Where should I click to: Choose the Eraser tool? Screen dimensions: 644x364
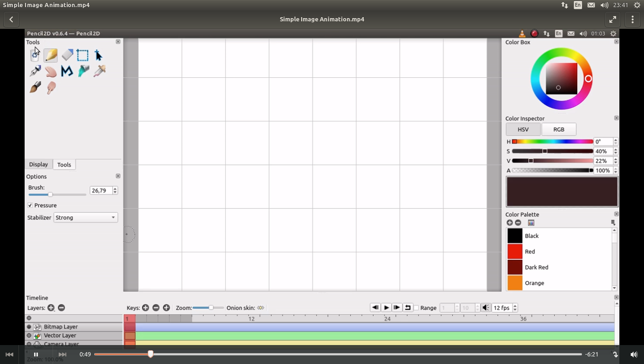[67, 55]
